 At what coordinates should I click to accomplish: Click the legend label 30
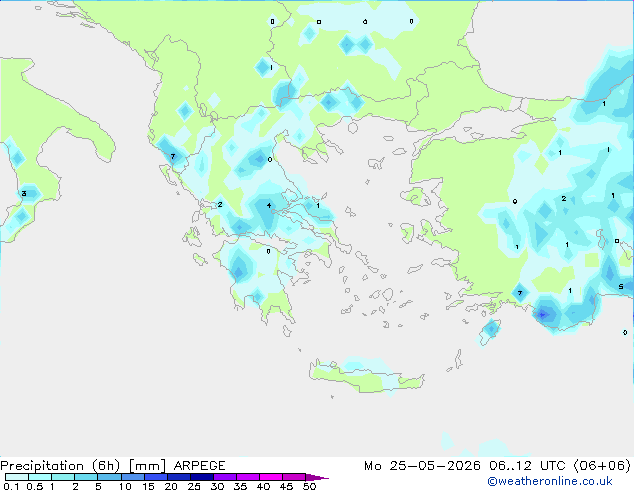pyautogui.click(x=217, y=486)
